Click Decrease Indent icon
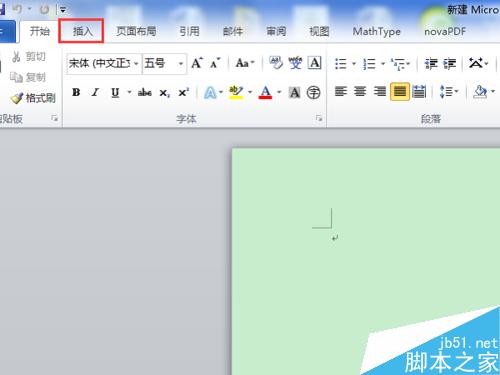Screen dimensions: 500x375 point(431,63)
